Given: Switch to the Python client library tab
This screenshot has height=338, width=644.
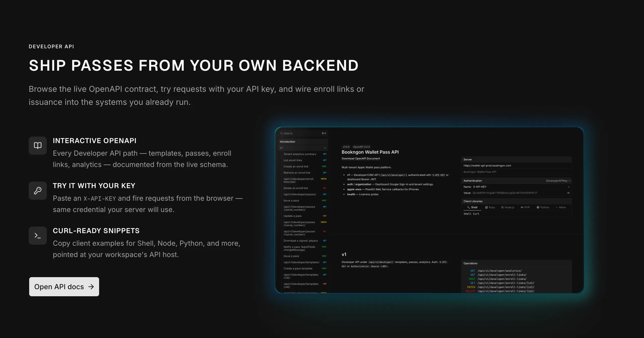Looking at the screenshot, I should click(543, 207).
